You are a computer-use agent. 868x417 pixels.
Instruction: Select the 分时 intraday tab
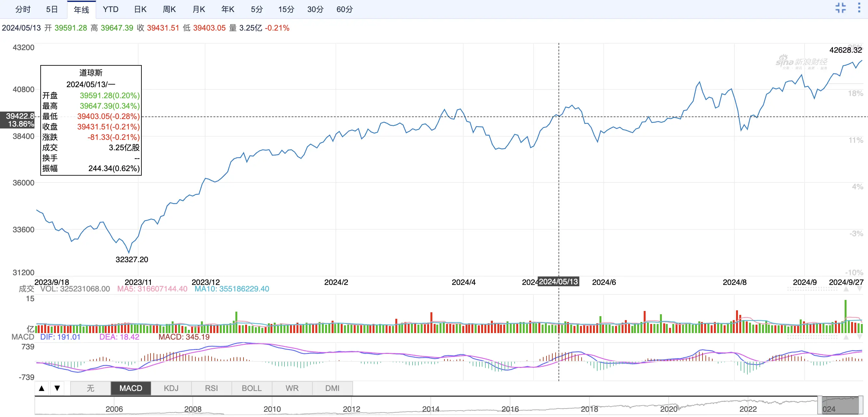click(23, 9)
